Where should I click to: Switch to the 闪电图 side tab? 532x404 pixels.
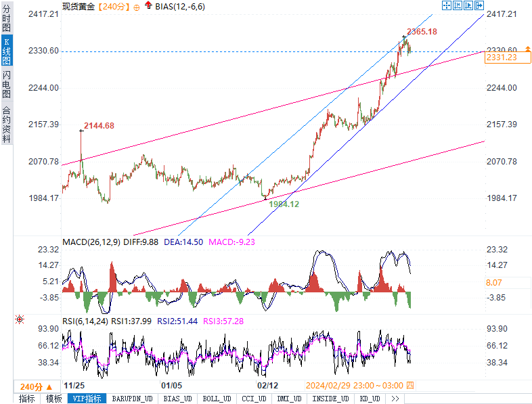[x=6, y=85]
